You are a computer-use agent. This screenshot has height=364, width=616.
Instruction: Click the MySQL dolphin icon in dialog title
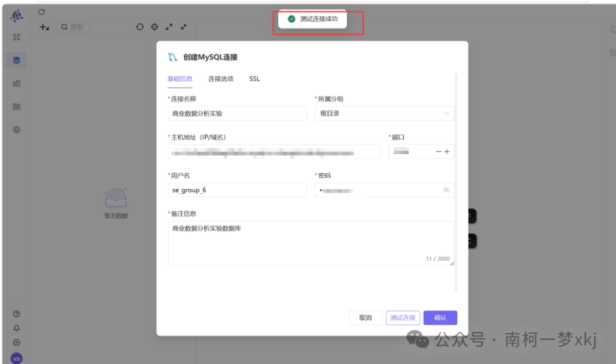(x=172, y=58)
